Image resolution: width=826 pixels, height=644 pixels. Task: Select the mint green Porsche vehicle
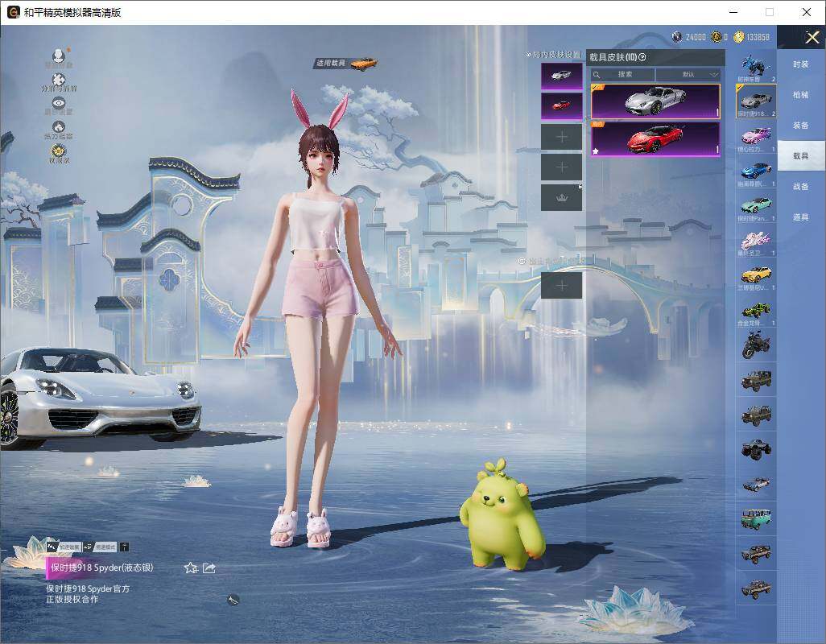[x=757, y=206]
